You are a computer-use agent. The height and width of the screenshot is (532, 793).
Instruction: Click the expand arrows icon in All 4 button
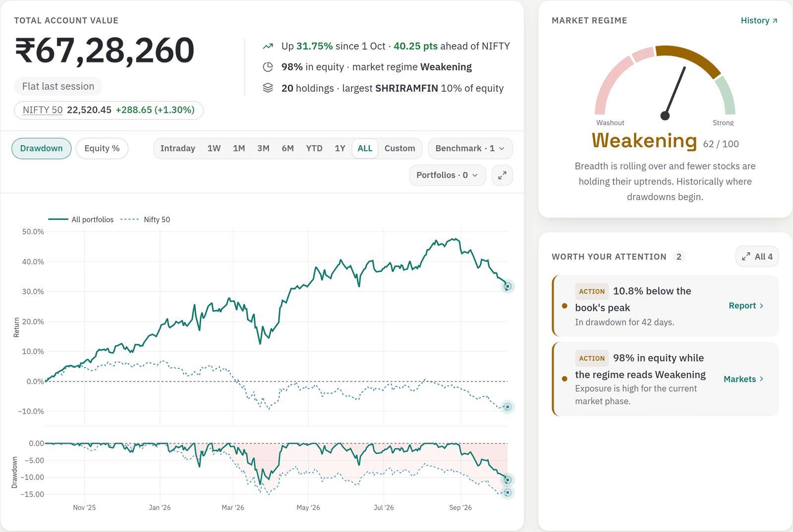(x=746, y=257)
